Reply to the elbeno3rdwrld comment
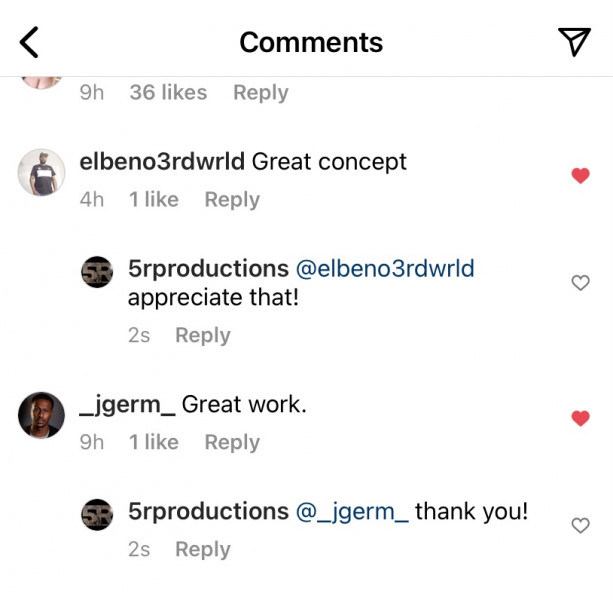613x600 pixels. pyautogui.click(x=232, y=200)
